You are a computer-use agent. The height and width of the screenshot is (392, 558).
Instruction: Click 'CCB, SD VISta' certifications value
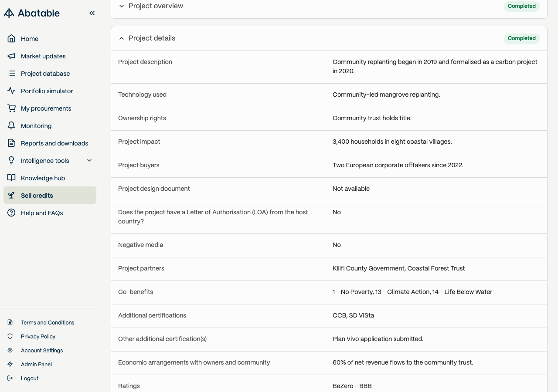click(353, 315)
